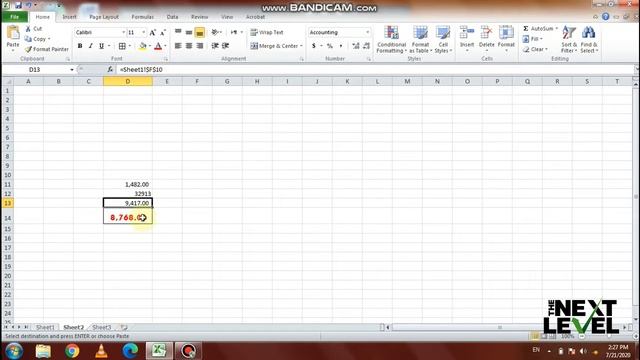640x360 pixels.
Task: Click the Copy icon
Action: pyautogui.click(x=28, y=39)
